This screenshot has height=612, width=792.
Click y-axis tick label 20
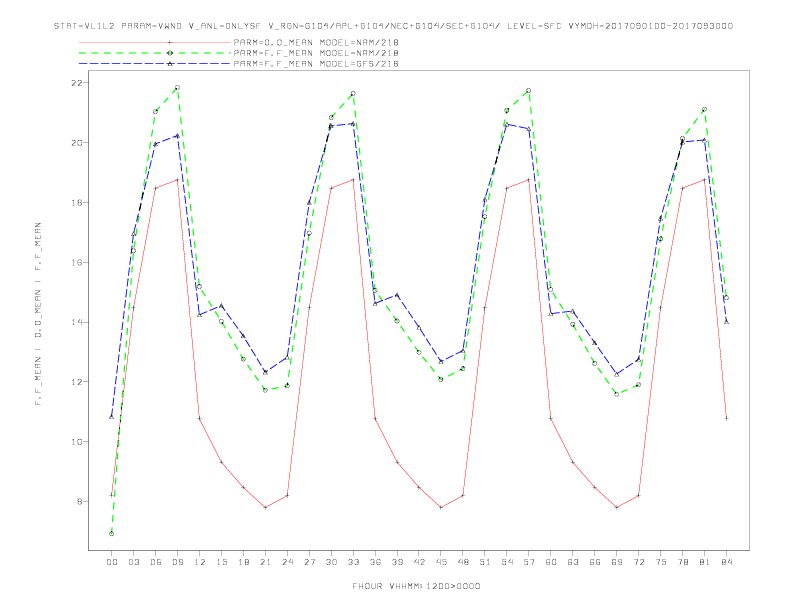click(x=77, y=143)
